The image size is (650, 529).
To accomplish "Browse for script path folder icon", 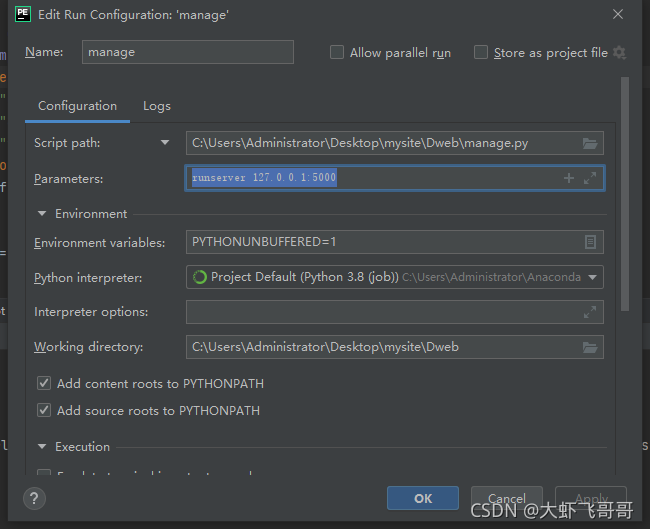I will pyautogui.click(x=589, y=143).
